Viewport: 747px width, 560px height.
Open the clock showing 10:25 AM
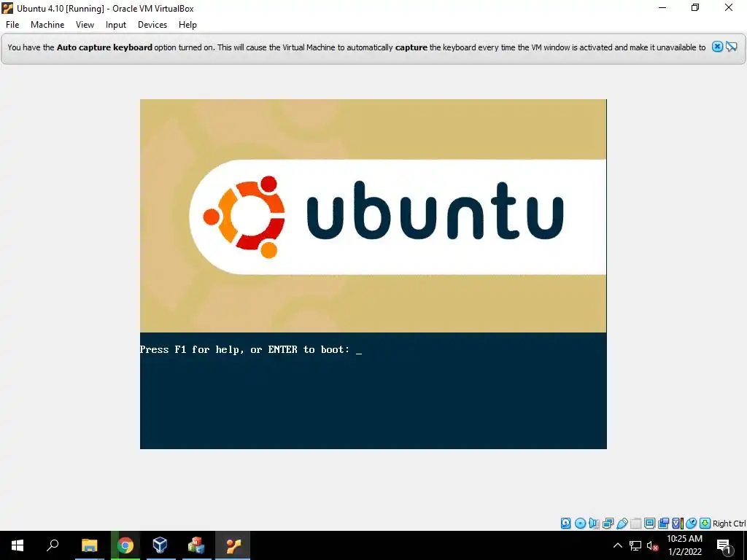(x=684, y=545)
